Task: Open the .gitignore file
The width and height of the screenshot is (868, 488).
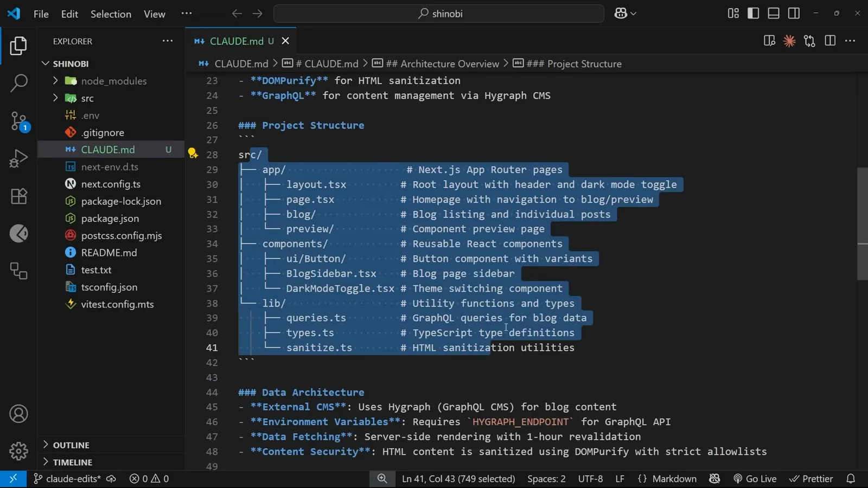Action: [111, 132]
